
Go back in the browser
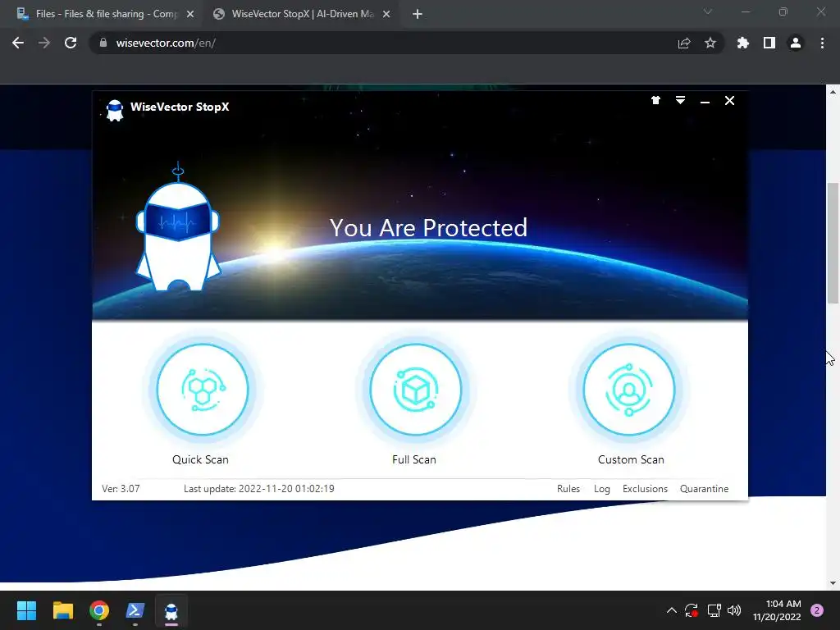coord(18,43)
